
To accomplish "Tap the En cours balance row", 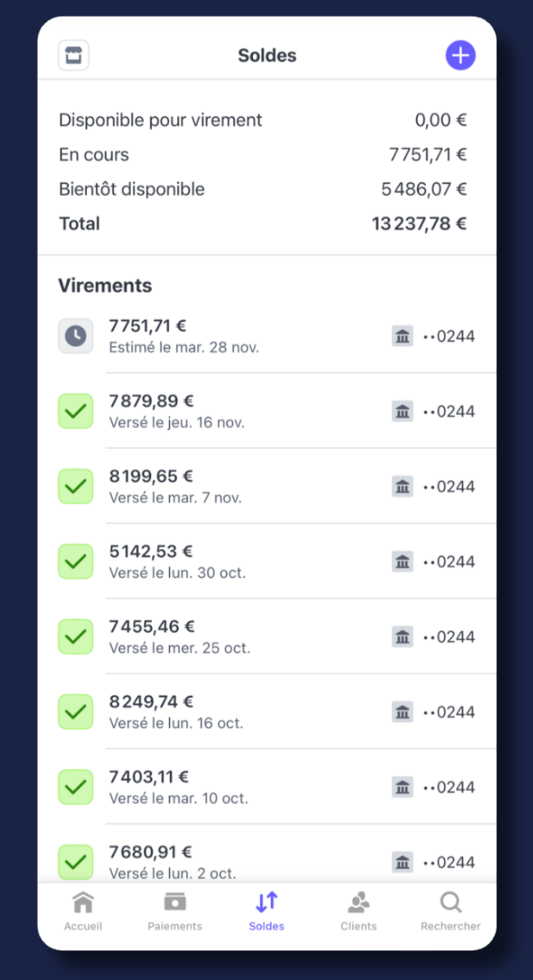I will [263, 155].
